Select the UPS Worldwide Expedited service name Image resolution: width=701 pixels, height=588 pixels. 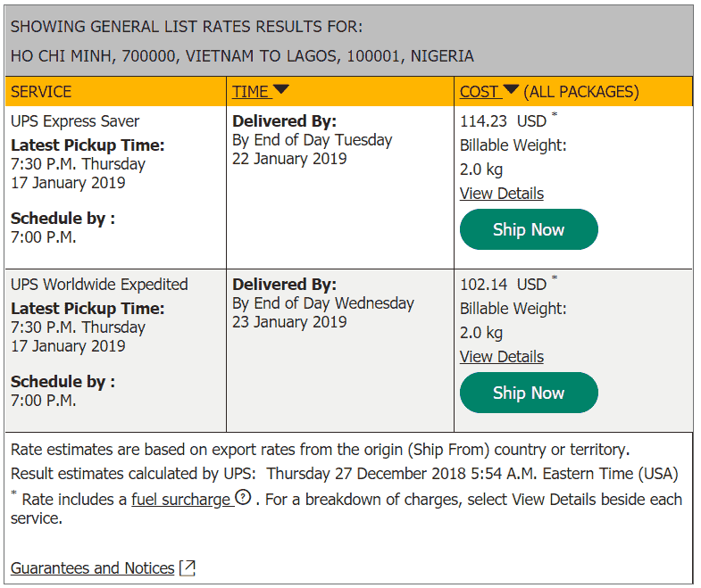coord(99,284)
